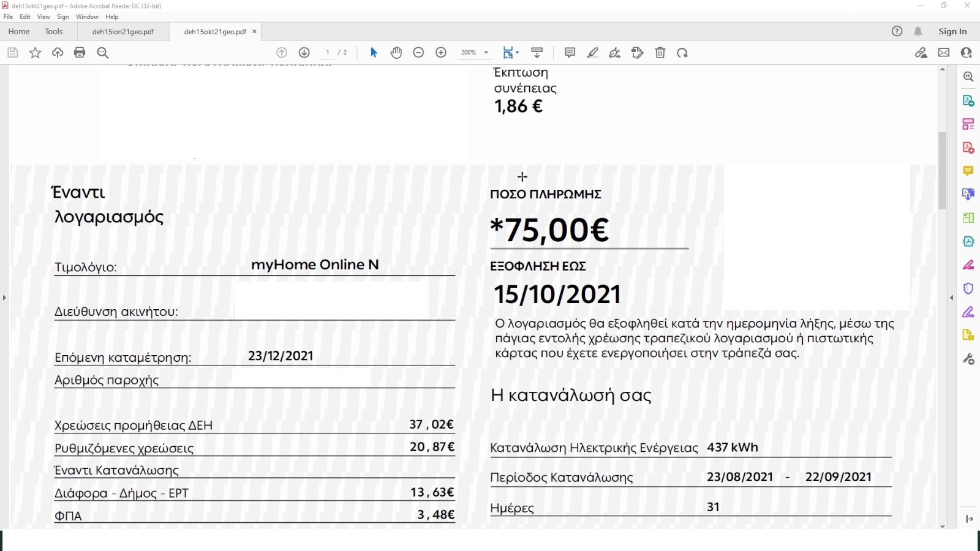Click the due date 15/10/2021
Image resolution: width=980 pixels, height=551 pixels.
(x=557, y=294)
